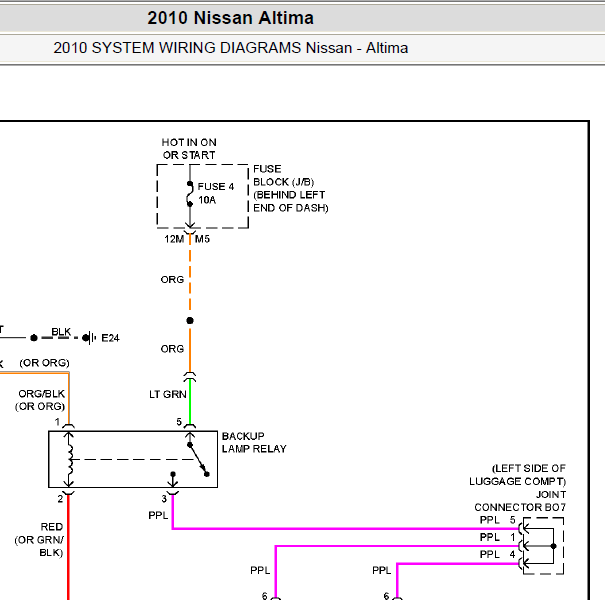The height and width of the screenshot is (600, 605).
Task: Click the 'JOINT CONNECTOR B07' label
Action: click(x=520, y=501)
